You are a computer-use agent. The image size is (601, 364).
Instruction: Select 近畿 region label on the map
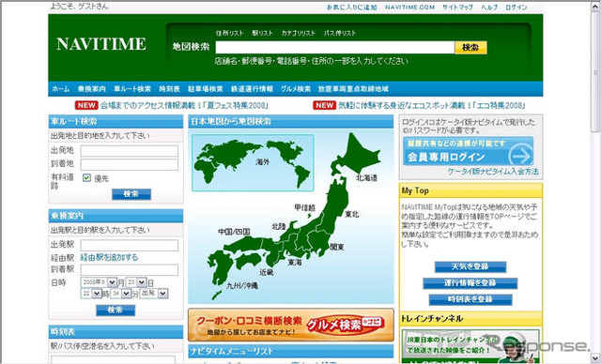[267, 273]
